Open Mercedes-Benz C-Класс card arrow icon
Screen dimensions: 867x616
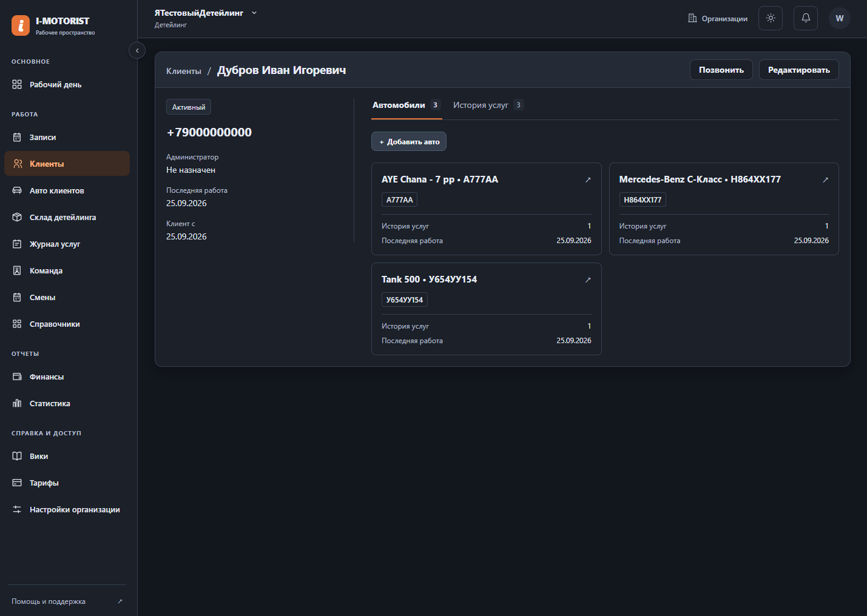point(825,179)
